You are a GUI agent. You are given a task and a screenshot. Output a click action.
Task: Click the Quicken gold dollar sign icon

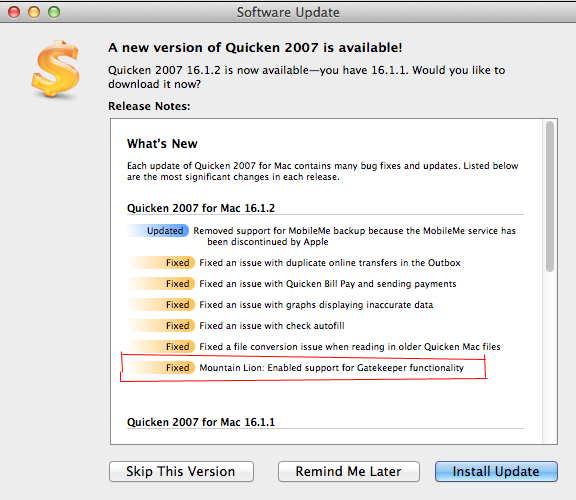[x=55, y=69]
